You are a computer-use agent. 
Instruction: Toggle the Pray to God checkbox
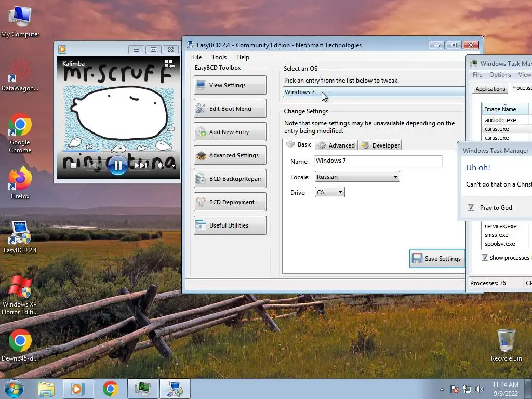pos(471,208)
